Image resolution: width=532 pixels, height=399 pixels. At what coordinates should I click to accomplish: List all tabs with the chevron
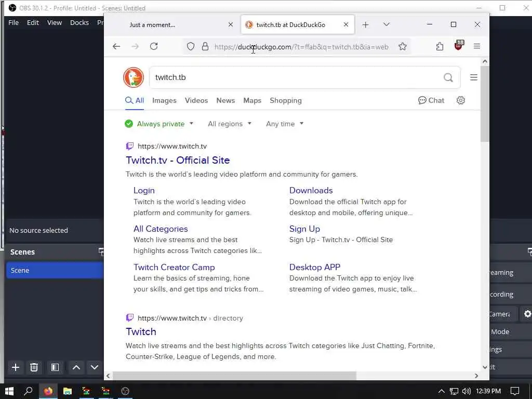pyautogui.click(x=386, y=24)
